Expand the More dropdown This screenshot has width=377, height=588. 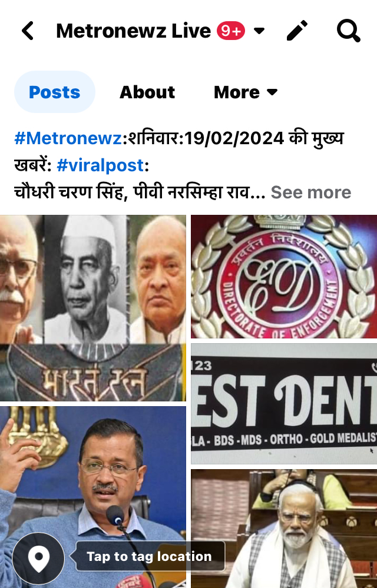245,92
